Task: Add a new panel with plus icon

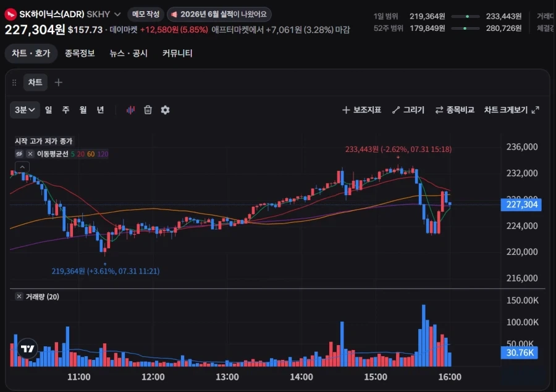Action: (x=59, y=83)
